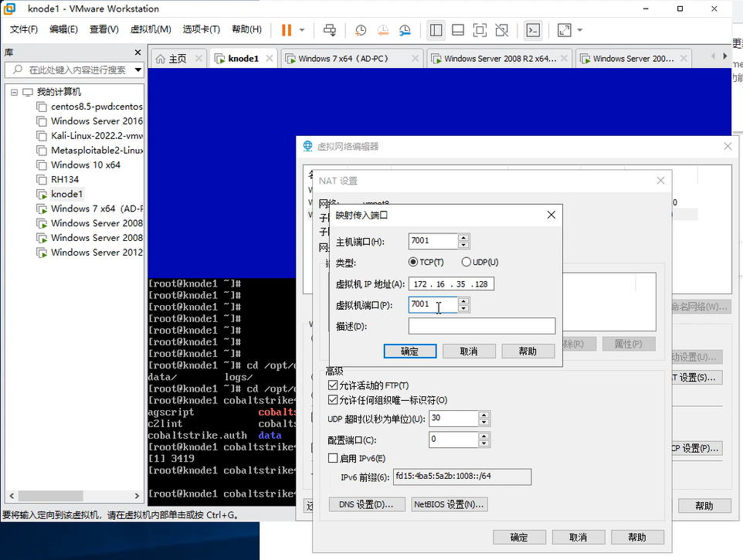The image size is (743, 560).
Task: Toggle 允许任何组织唯一标识符 checkbox
Action: (333, 400)
